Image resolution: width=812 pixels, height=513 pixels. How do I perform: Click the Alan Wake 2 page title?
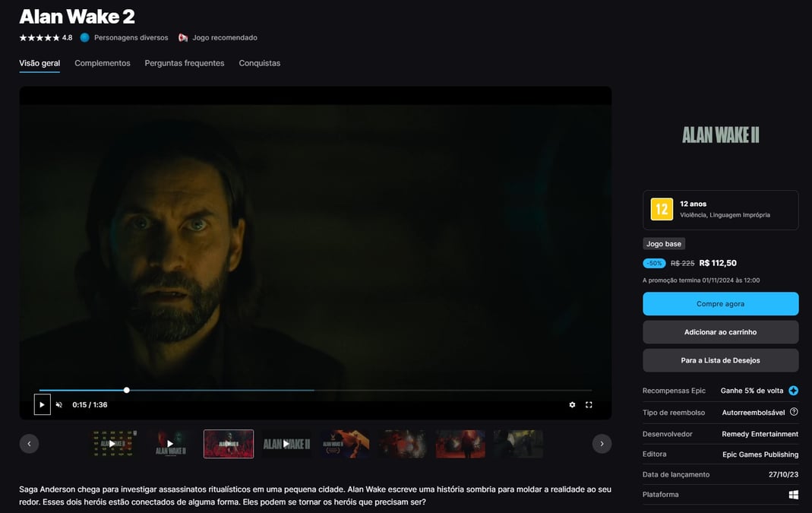(77, 17)
